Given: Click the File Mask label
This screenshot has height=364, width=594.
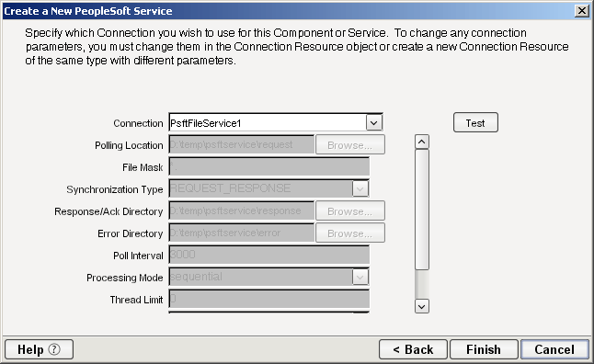Looking at the screenshot, I should 143,167.
